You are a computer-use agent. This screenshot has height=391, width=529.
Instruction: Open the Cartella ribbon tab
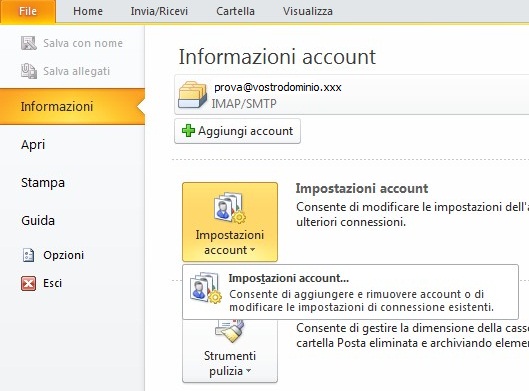(x=235, y=11)
